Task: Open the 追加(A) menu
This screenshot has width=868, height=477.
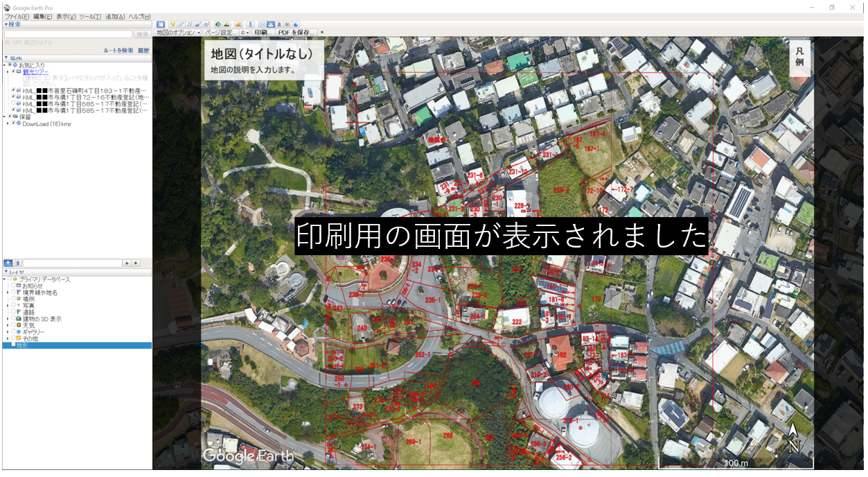Action: click(115, 16)
